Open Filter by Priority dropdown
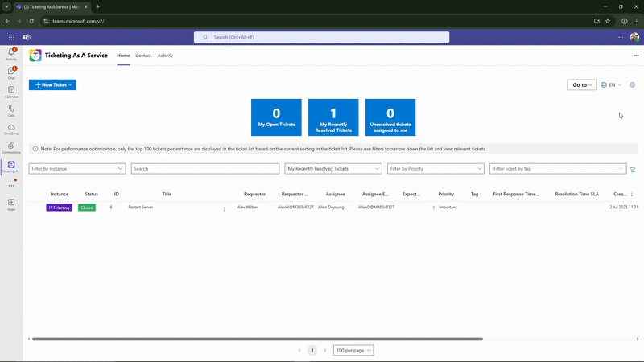This screenshot has width=644, height=362. [x=436, y=169]
